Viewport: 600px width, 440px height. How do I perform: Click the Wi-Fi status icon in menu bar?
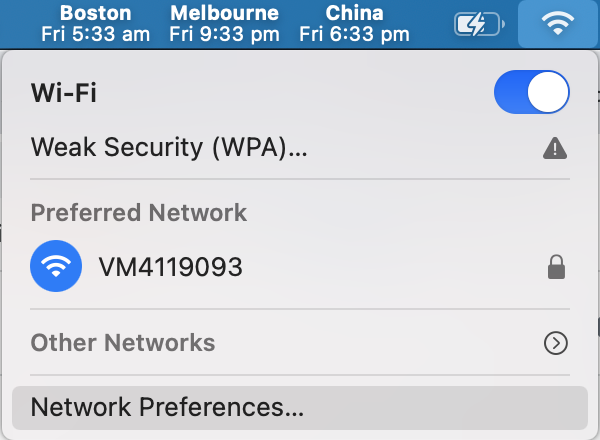tap(558, 24)
